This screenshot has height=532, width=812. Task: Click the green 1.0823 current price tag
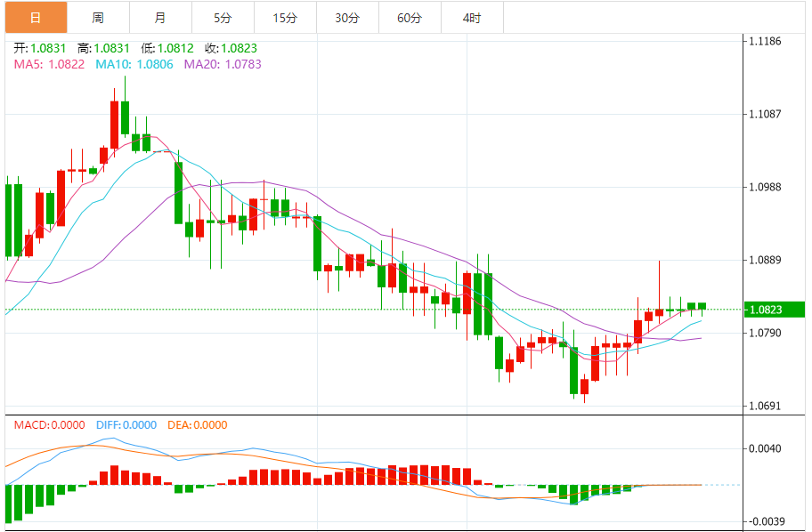pyautogui.click(x=775, y=310)
